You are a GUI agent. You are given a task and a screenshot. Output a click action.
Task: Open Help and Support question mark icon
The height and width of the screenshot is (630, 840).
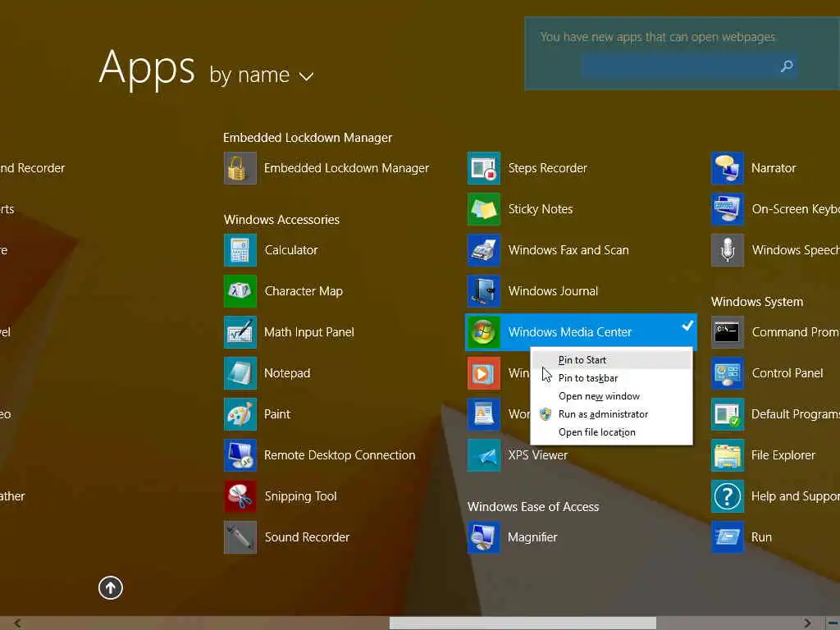pos(728,496)
